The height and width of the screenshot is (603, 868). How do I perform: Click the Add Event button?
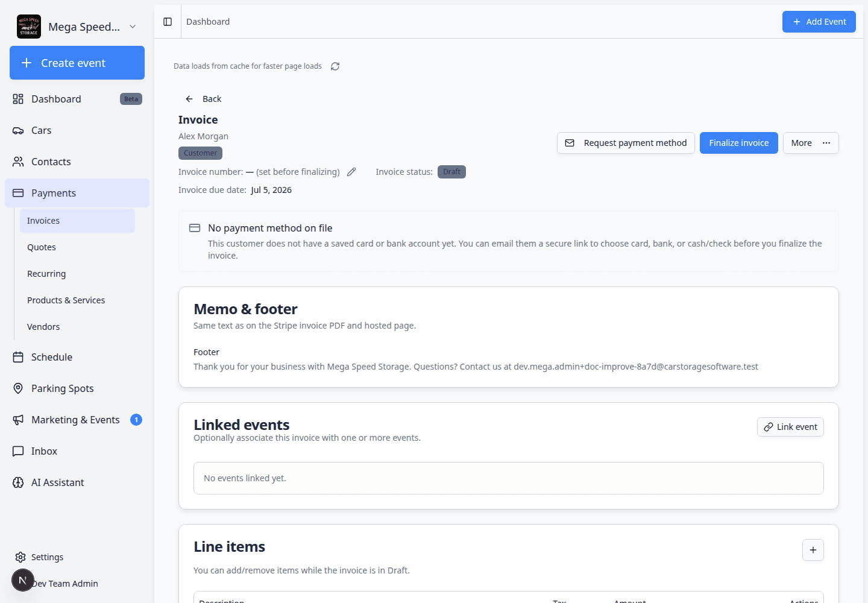[x=819, y=22]
